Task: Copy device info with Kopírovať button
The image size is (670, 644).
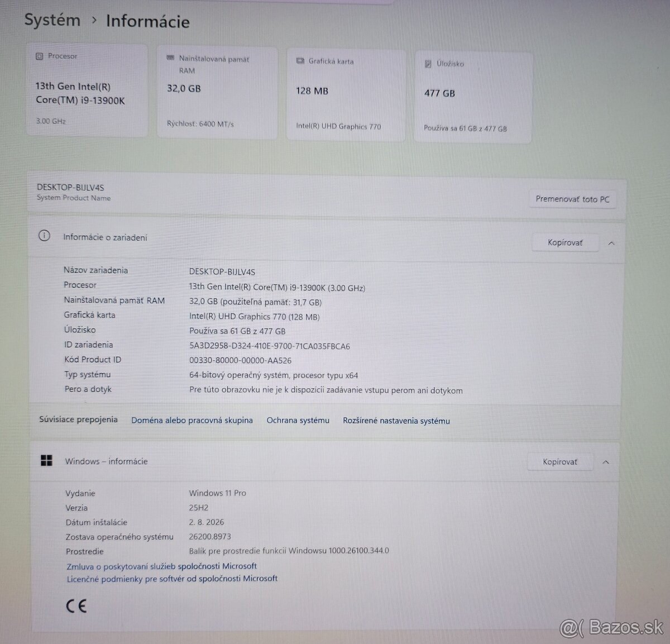Action: 565,242
